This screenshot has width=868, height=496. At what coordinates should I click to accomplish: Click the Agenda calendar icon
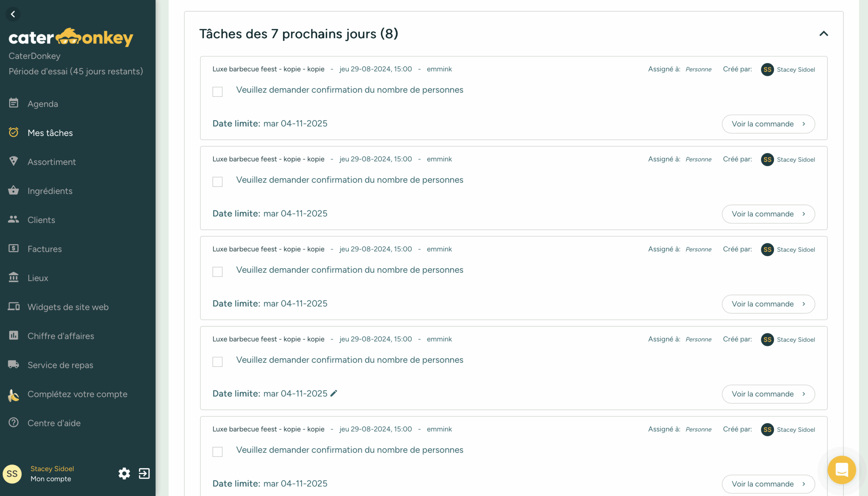click(x=14, y=103)
